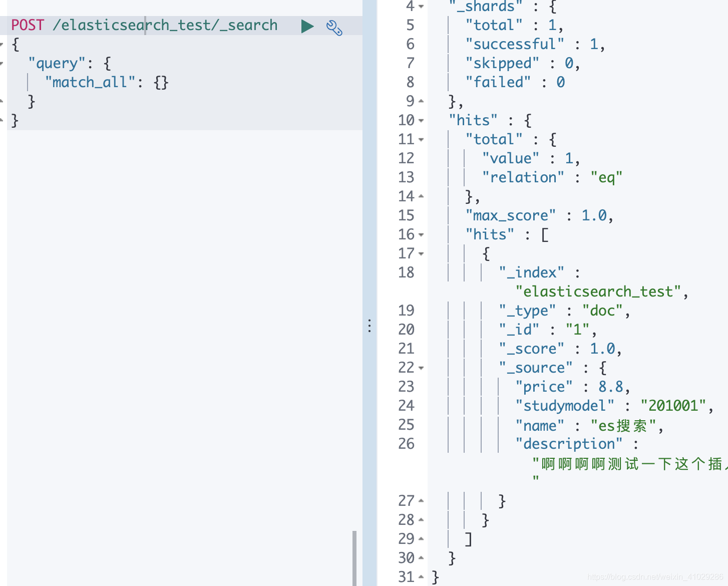Viewport: 728px width, 586px height.
Task: Click the "max_score" key in the response
Action: (x=511, y=215)
